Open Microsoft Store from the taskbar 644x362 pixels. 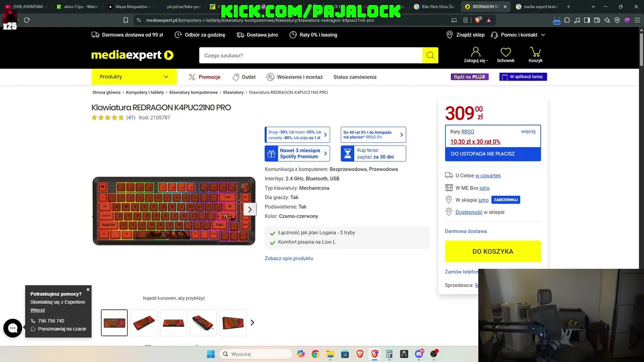click(x=345, y=354)
